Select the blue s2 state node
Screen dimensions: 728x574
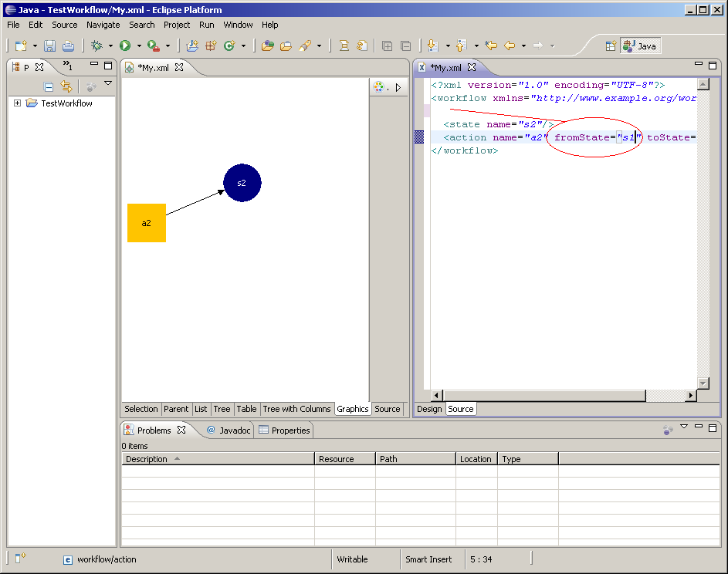[242, 183]
